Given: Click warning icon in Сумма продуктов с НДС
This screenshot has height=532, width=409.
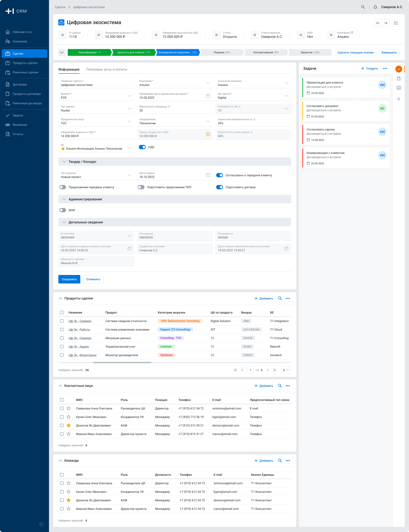Looking at the screenshot, I should pyautogui.click(x=208, y=134).
